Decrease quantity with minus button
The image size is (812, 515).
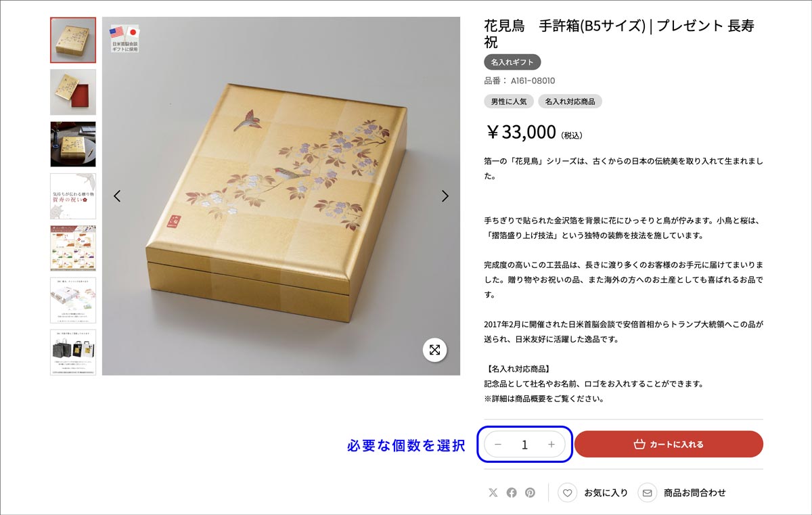498,445
